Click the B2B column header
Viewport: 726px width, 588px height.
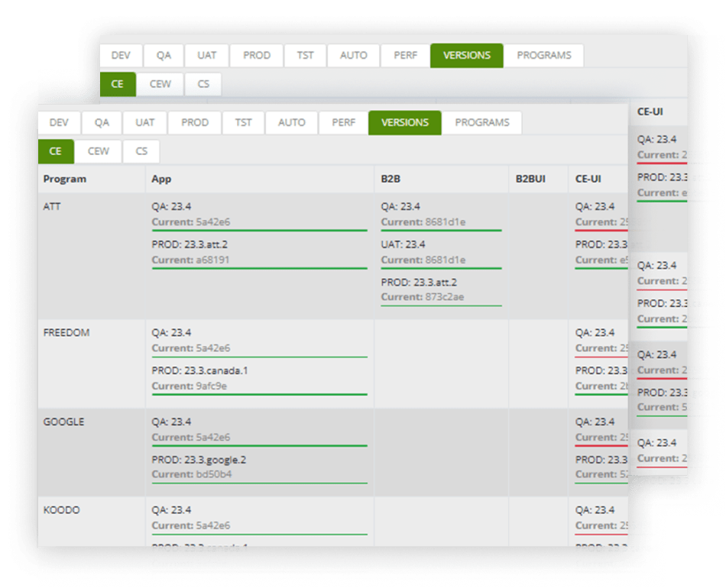tap(391, 179)
